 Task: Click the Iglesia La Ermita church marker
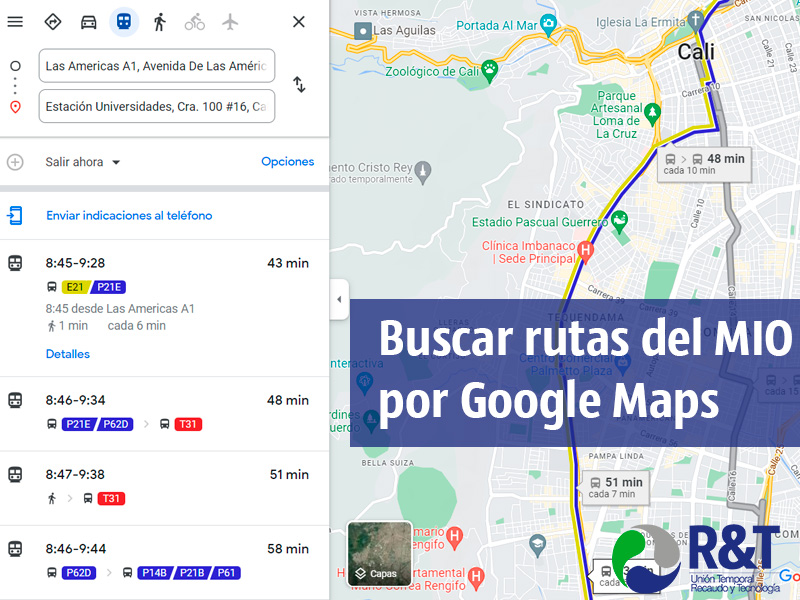click(x=695, y=21)
